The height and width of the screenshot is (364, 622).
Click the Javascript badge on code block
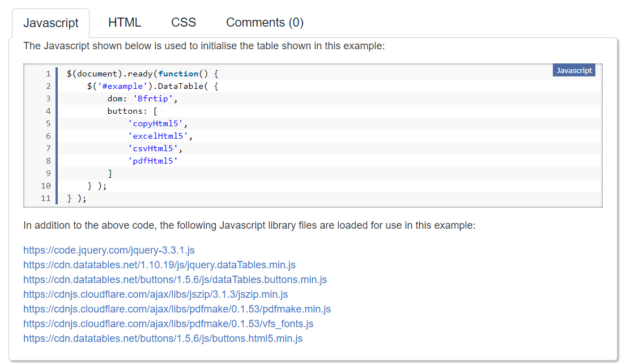pos(573,70)
